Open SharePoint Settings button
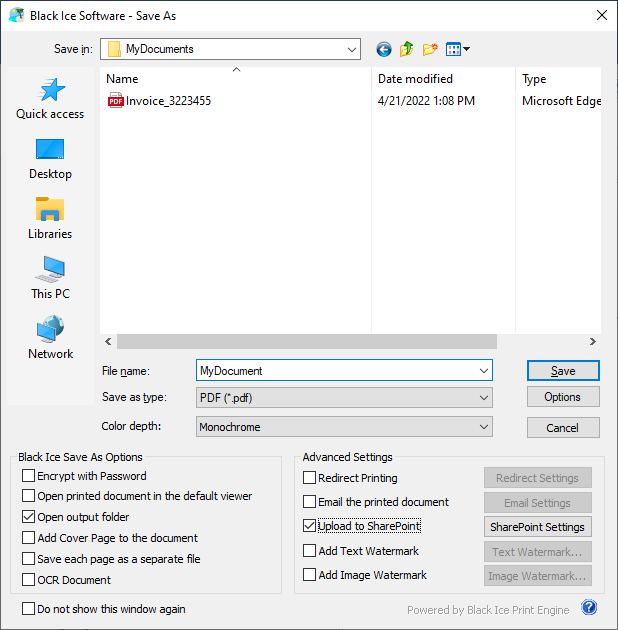The image size is (618, 630). (x=537, y=527)
